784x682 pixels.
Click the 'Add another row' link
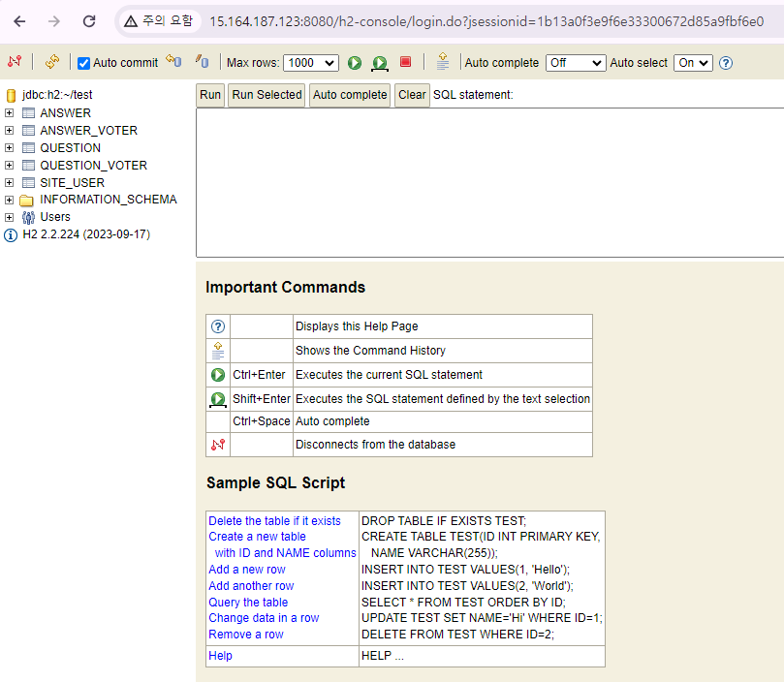tap(251, 586)
